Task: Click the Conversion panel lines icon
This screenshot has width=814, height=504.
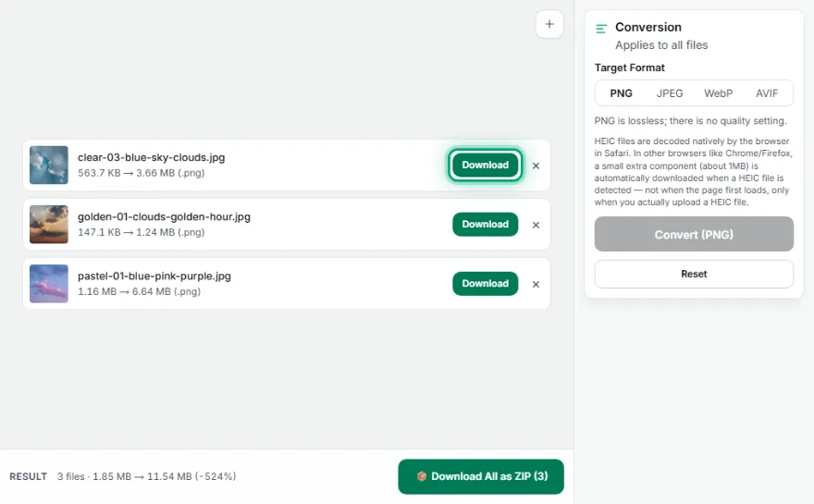Action: pyautogui.click(x=601, y=29)
